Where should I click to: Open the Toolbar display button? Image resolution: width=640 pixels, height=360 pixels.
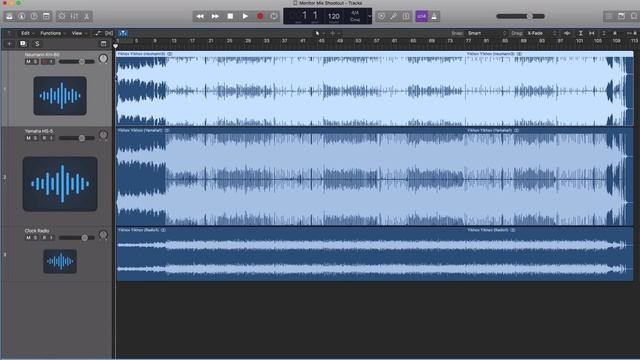click(x=47, y=16)
